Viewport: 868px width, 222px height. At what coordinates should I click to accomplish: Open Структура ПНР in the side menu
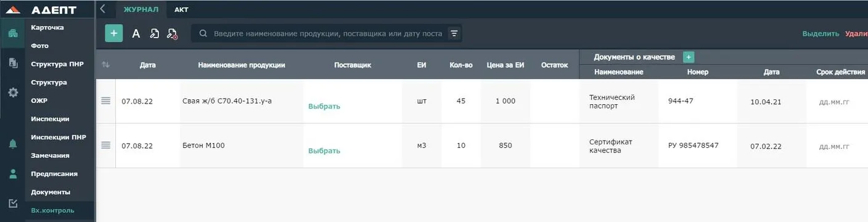pos(57,64)
